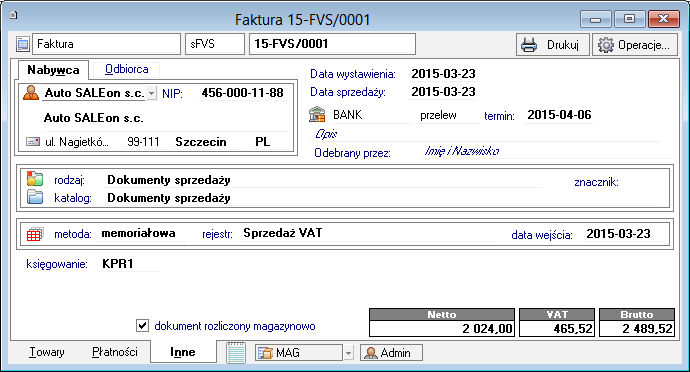690x372 pixels.
Task: Click the Szczecin city text
Action: 201,142
